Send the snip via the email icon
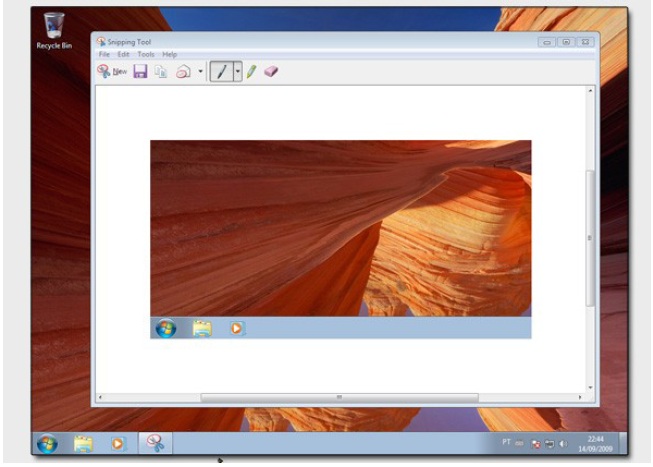 click(x=183, y=72)
